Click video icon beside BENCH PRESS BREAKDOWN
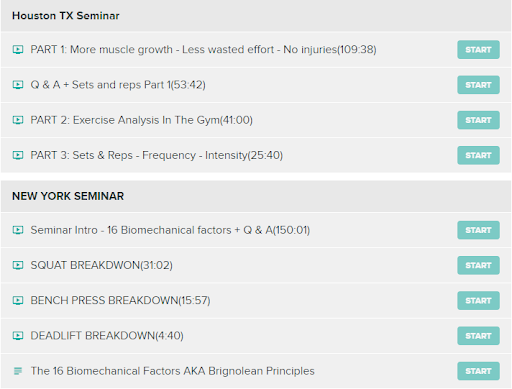The height and width of the screenshot is (389, 512). [x=18, y=300]
